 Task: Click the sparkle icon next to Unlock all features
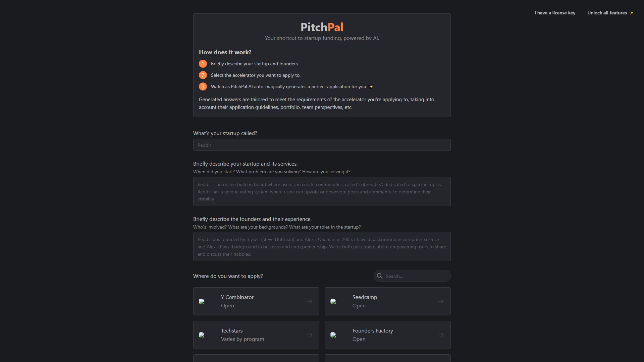coord(631,13)
